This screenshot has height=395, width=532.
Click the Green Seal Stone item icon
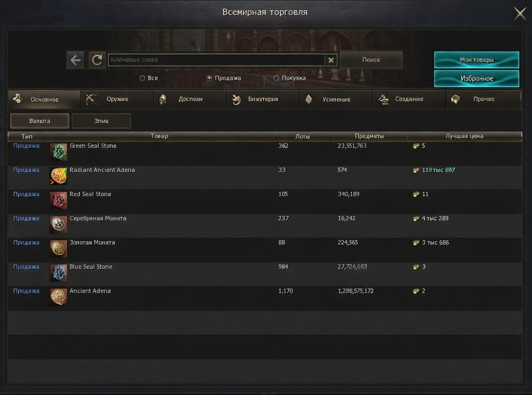tap(58, 152)
